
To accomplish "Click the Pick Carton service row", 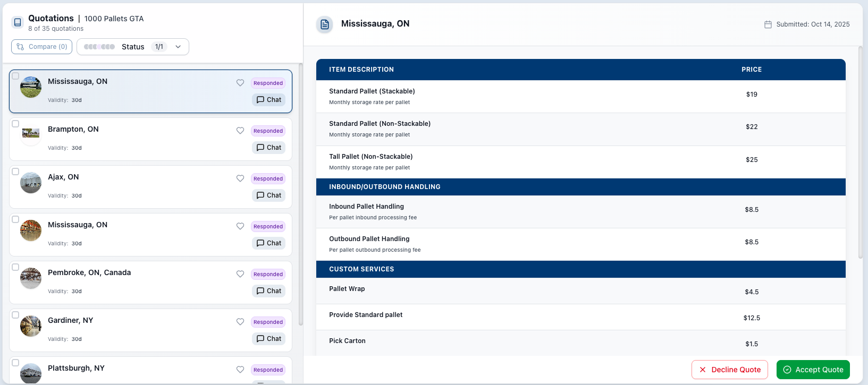I will [581, 343].
